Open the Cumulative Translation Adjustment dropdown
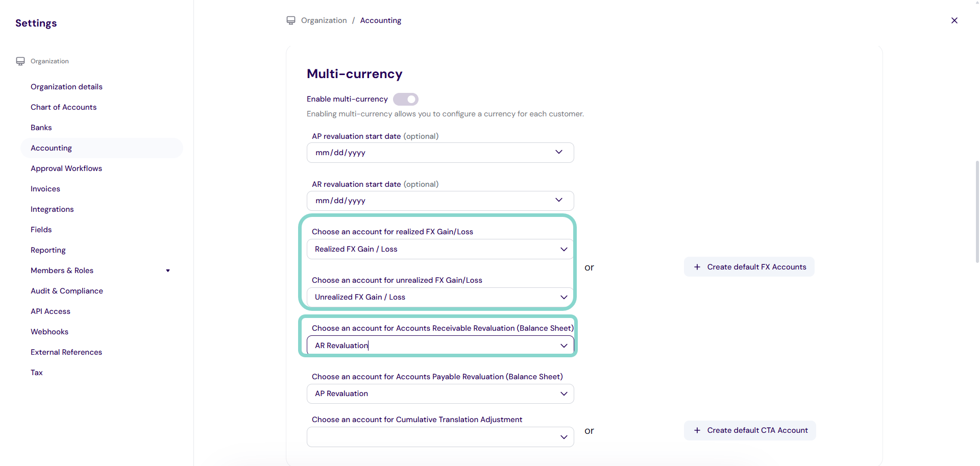Image resolution: width=980 pixels, height=466 pixels. [563, 437]
